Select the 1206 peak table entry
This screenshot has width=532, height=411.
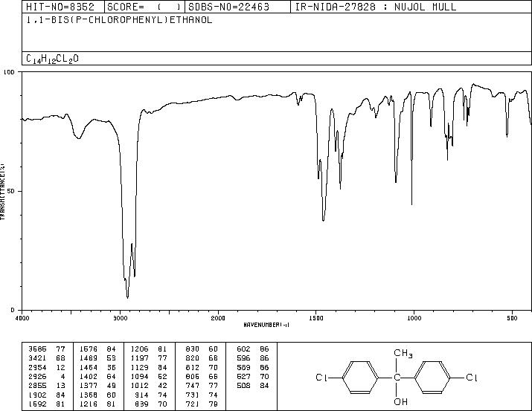click(149, 349)
